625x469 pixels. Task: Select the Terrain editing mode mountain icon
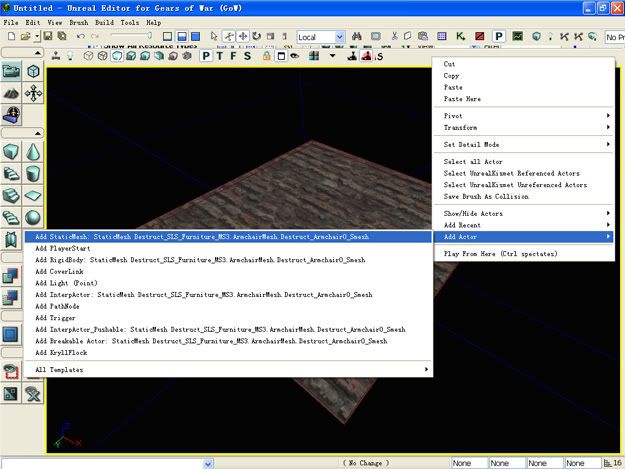click(11, 93)
